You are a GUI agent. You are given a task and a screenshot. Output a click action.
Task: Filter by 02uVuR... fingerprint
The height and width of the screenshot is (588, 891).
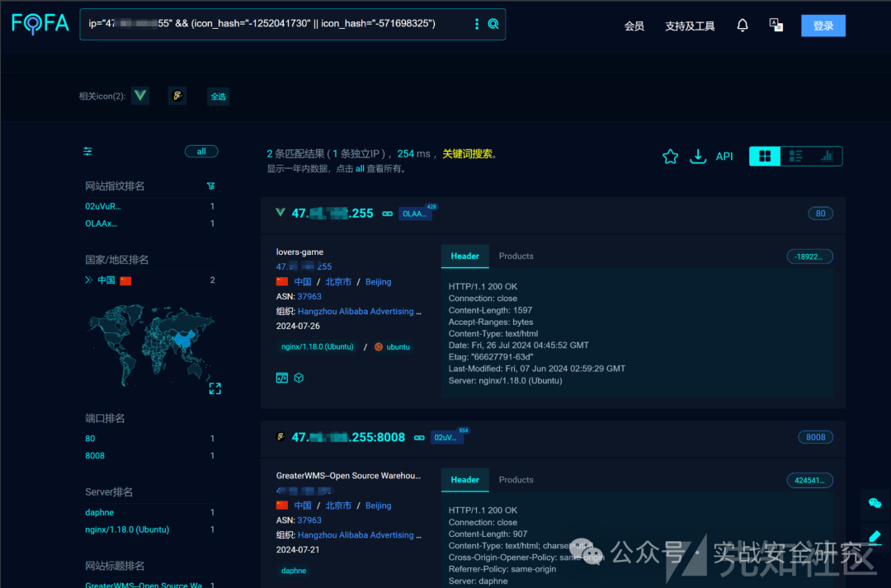click(103, 206)
